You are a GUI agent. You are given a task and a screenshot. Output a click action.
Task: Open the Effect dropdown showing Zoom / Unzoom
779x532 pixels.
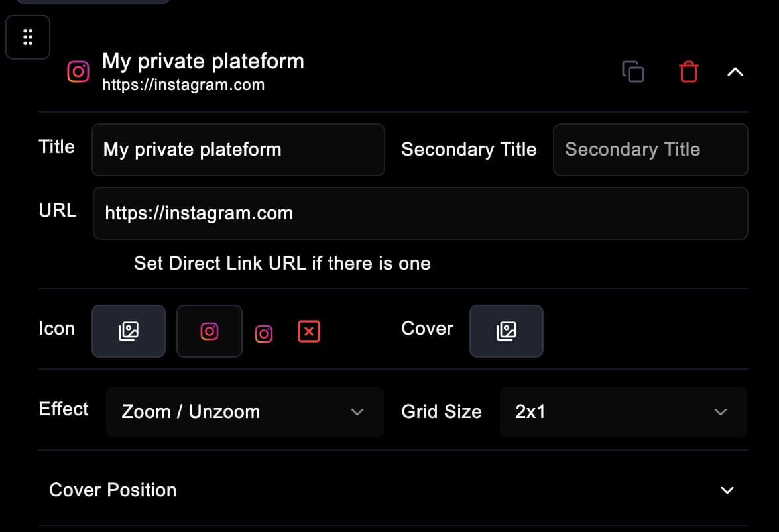click(244, 412)
